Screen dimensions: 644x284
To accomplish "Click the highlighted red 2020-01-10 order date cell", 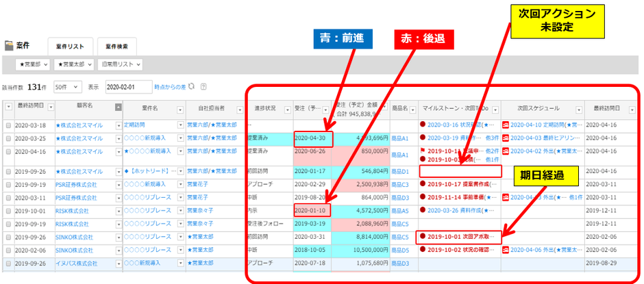I will coord(312,211).
